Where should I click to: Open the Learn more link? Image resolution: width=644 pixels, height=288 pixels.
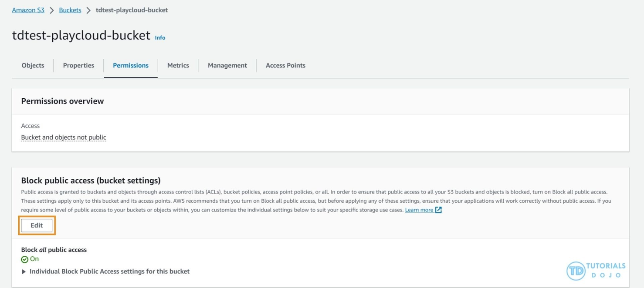pos(419,210)
